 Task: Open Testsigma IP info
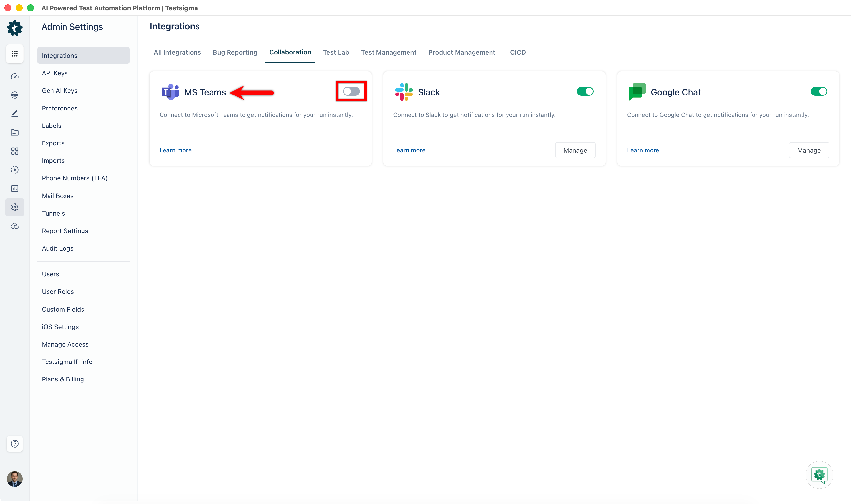coord(67,362)
